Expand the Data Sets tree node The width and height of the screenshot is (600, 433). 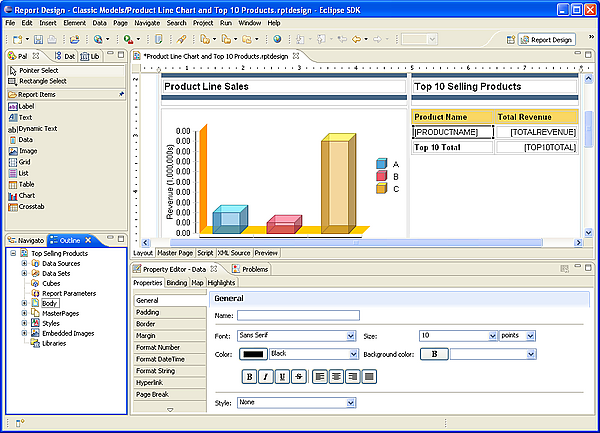(24, 273)
